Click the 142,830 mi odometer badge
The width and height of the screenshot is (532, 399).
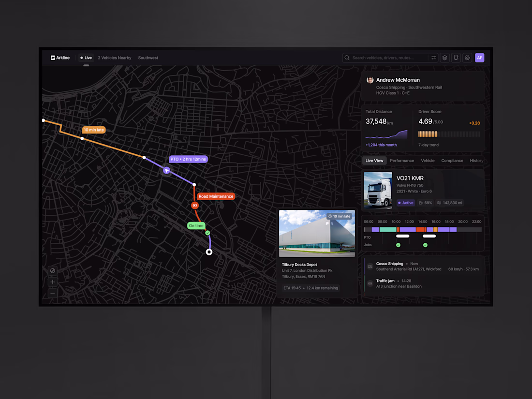click(x=450, y=203)
